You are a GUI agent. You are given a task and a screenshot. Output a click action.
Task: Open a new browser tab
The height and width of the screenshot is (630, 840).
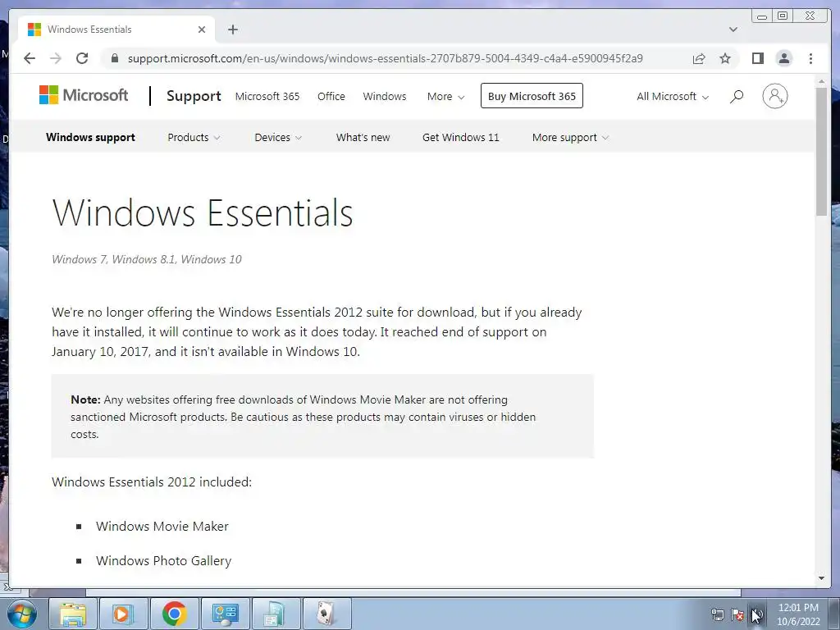(232, 30)
